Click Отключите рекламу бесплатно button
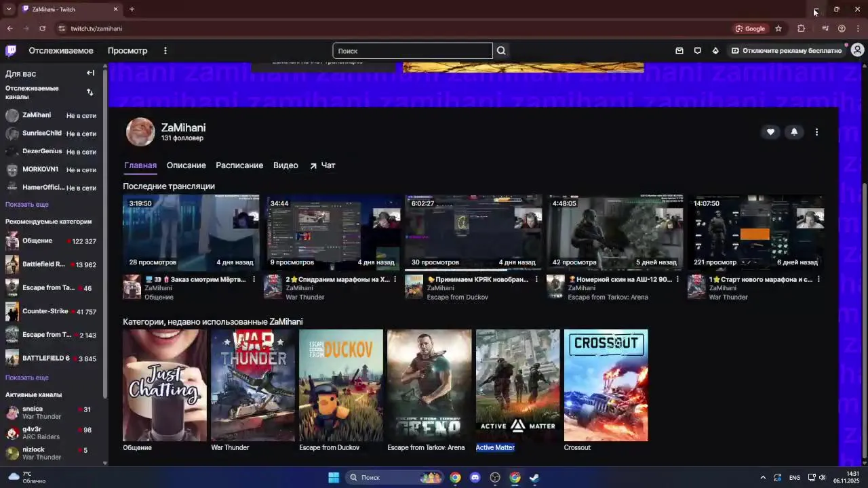The image size is (868, 488). 786,51
